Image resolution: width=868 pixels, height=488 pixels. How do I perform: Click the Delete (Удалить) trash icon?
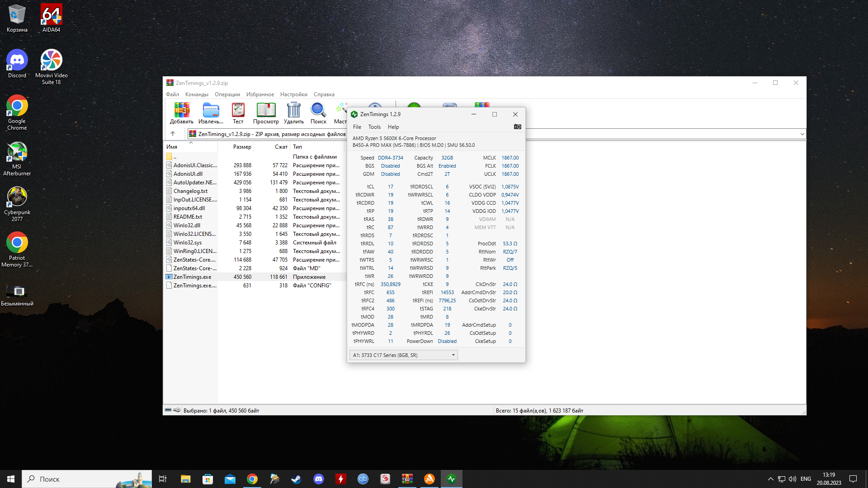tap(293, 110)
